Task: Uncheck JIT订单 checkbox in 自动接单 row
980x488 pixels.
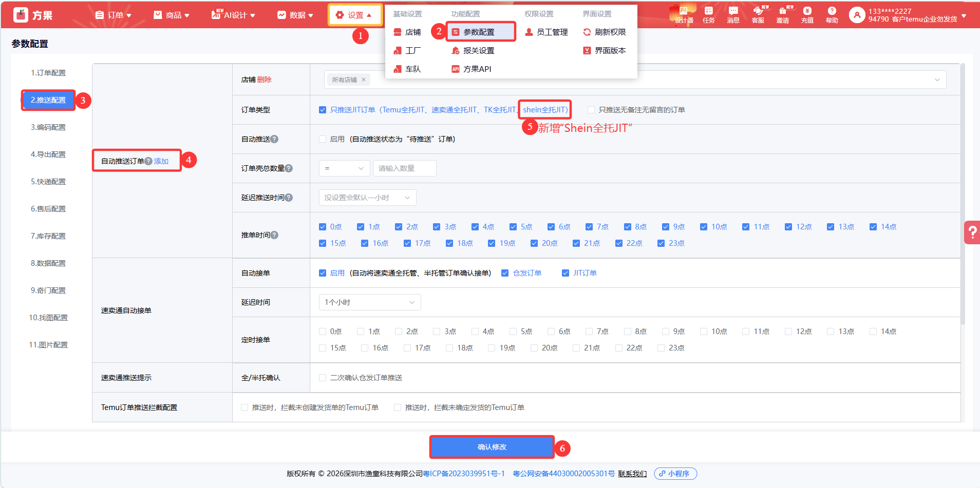Action: pyautogui.click(x=566, y=273)
